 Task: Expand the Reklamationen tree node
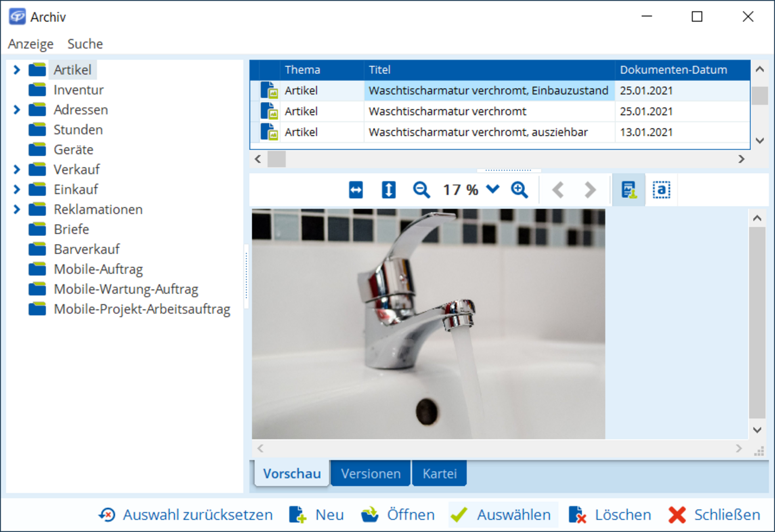coord(17,209)
